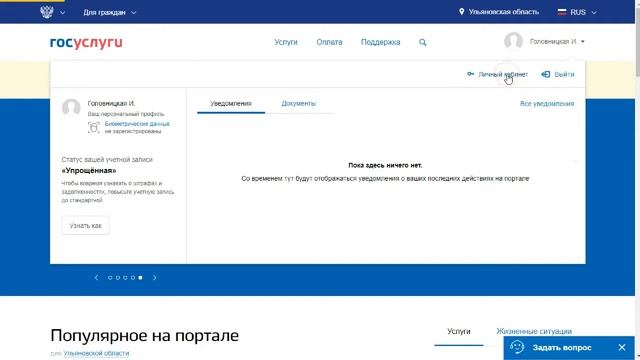Viewport: 640px width, 360px height.
Task: Go to 'Личный кабинет'
Action: (x=503, y=74)
